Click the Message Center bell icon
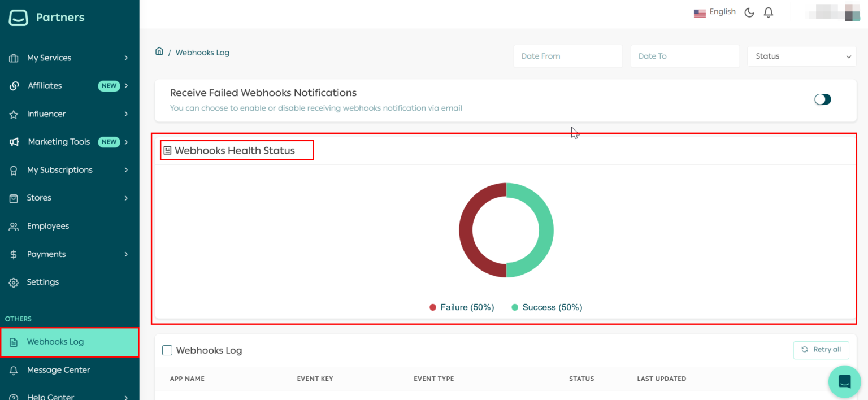 (14, 371)
